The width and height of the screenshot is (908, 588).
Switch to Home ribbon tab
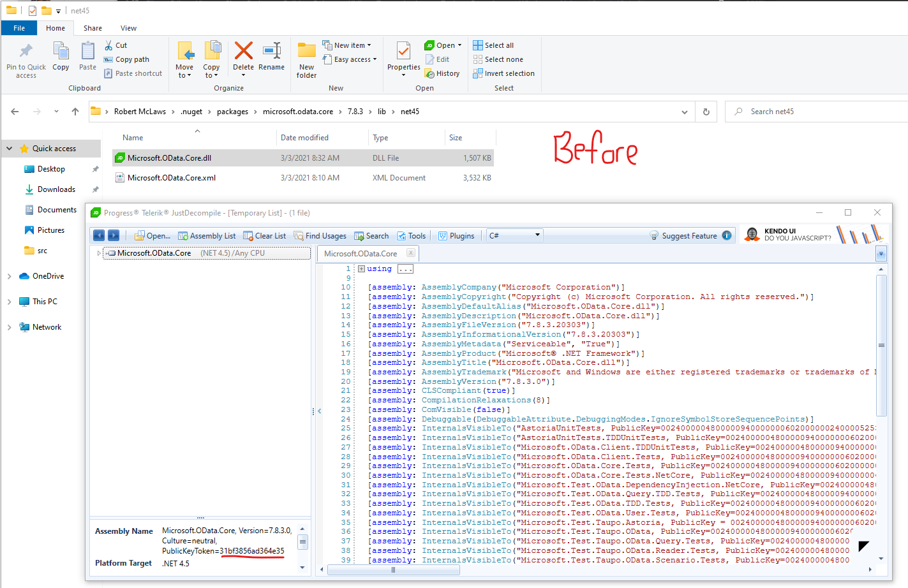pos(56,28)
